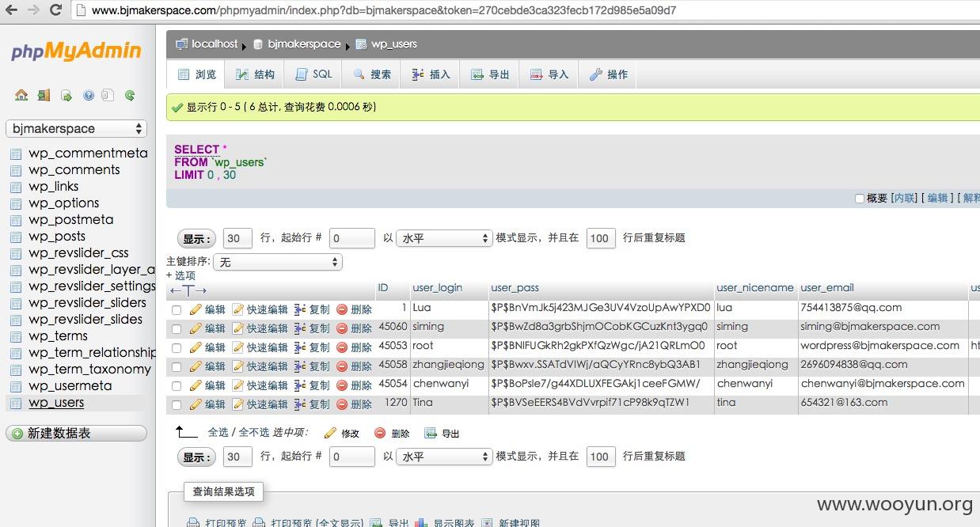Click copy icon for root row
This screenshot has width=980, height=527.
(300, 347)
